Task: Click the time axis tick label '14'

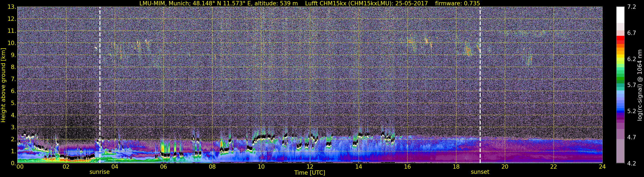Action: [358, 167]
